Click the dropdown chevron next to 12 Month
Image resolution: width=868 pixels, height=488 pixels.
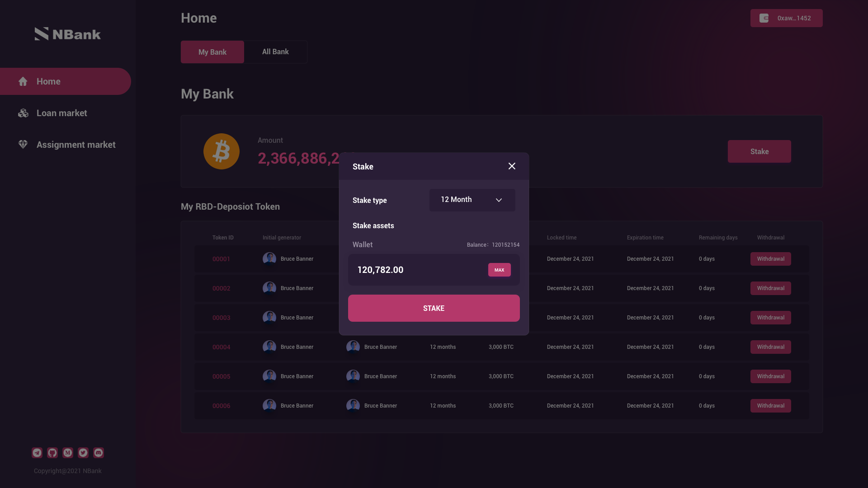coord(499,200)
